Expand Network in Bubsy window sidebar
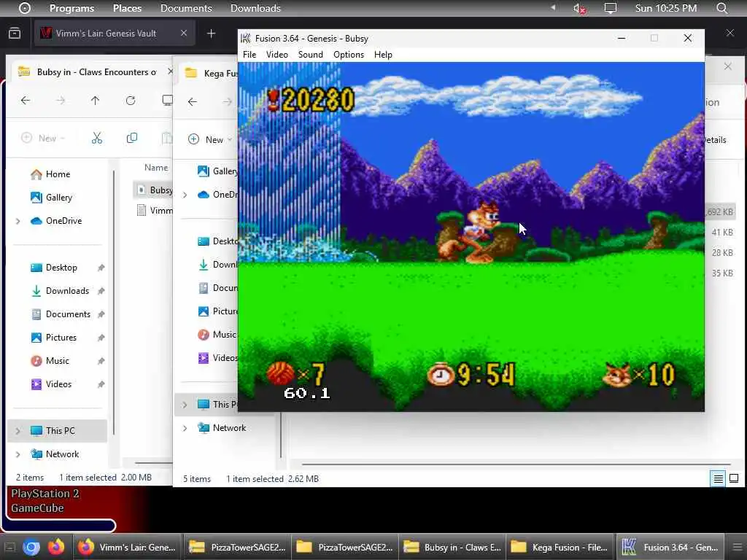Viewport: 747px width, 560px height. click(18, 454)
